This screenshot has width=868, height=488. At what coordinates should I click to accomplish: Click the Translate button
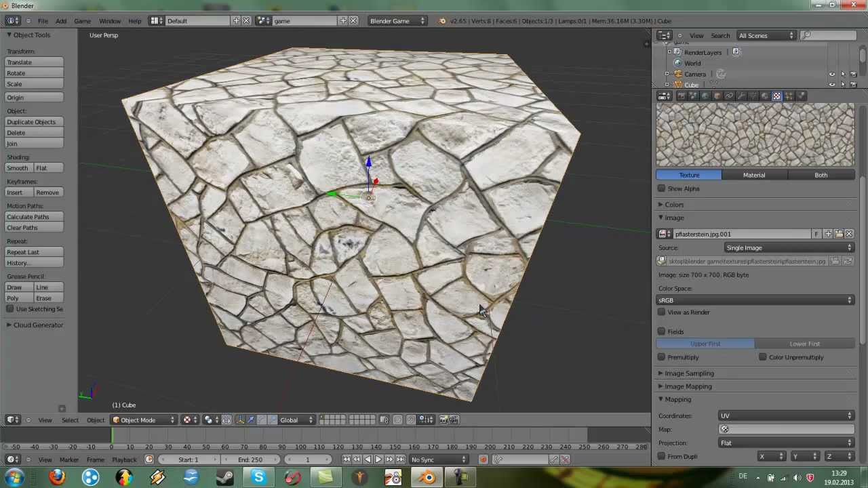pos(35,62)
